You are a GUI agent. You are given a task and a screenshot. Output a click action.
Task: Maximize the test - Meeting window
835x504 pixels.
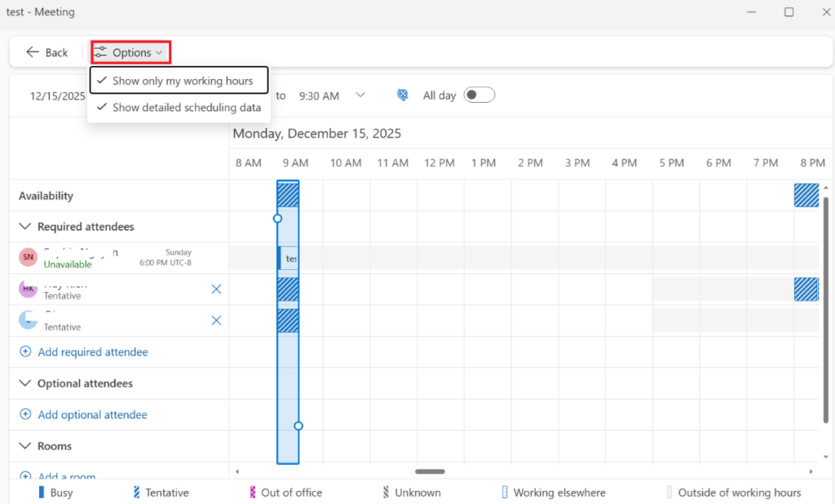(789, 11)
